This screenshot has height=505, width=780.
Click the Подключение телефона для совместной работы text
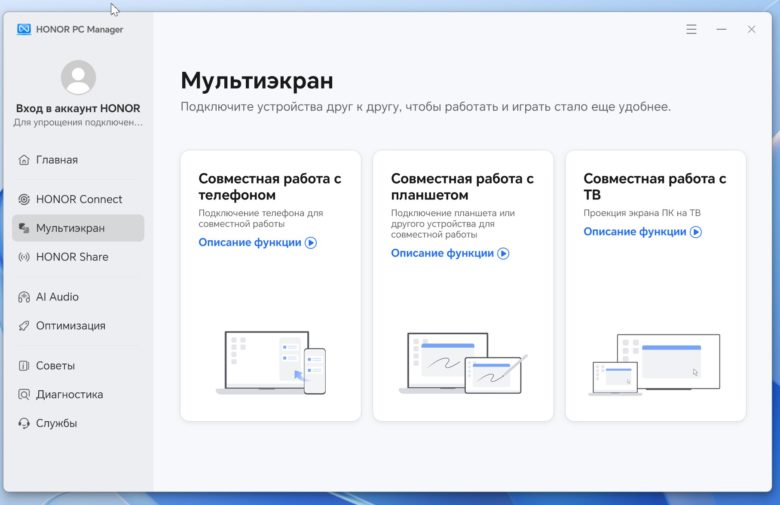point(261,218)
